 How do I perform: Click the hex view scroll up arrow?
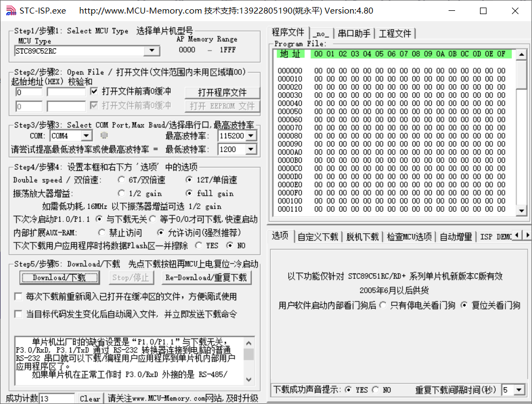point(522,54)
